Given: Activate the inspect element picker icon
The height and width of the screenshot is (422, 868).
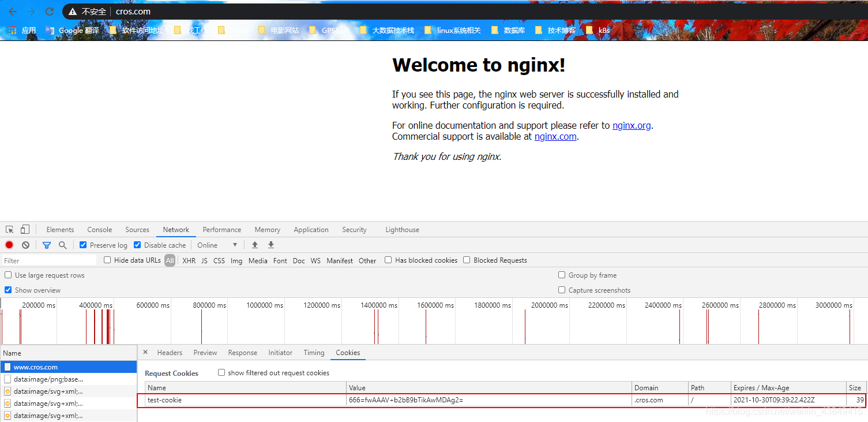Looking at the screenshot, I should [10, 230].
